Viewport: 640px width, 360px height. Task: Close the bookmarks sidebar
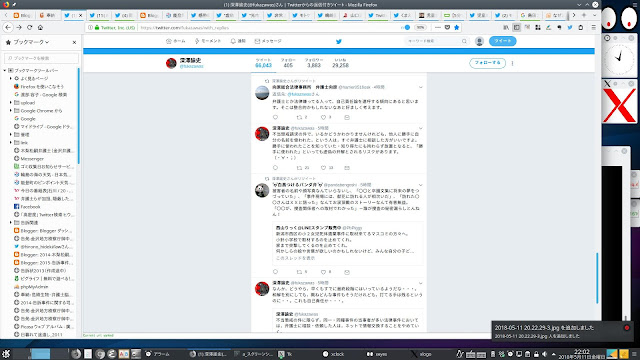click(74, 42)
